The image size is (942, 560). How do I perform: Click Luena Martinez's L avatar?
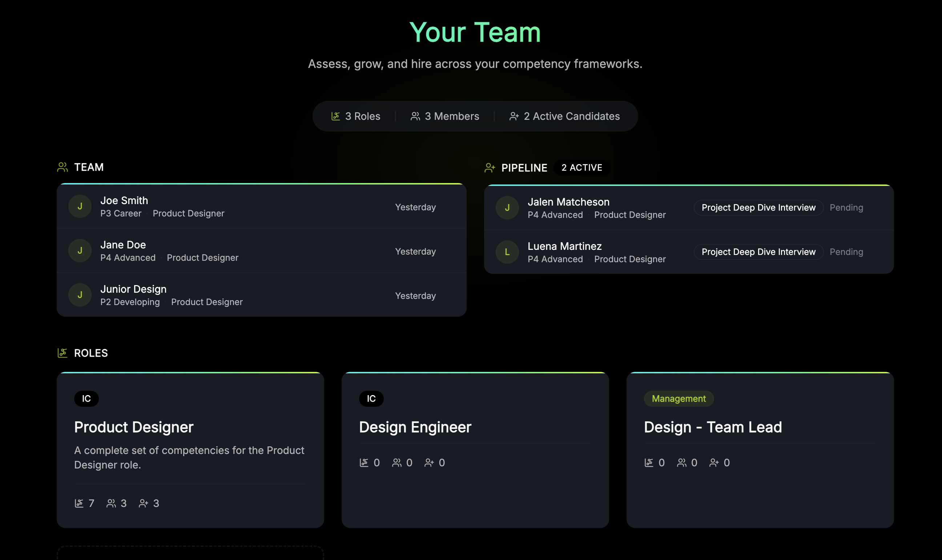click(x=507, y=252)
